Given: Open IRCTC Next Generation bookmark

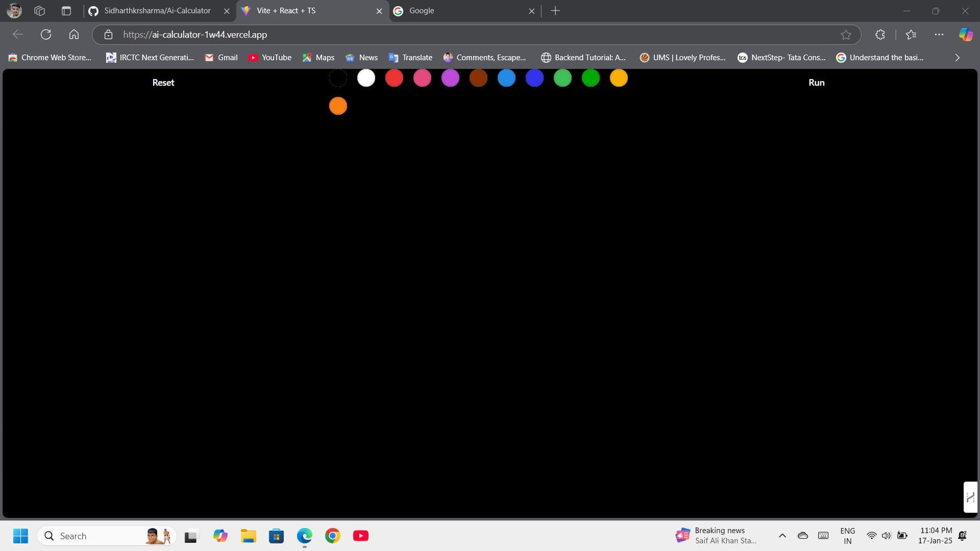Looking at the screenshot, I should [150, 58].
